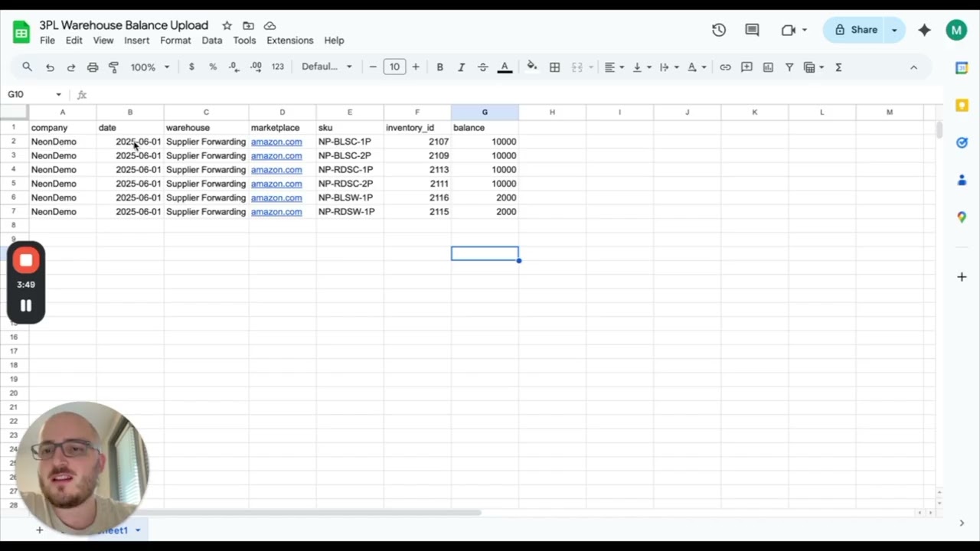Open the Format menu

click(x=175, y=41)
